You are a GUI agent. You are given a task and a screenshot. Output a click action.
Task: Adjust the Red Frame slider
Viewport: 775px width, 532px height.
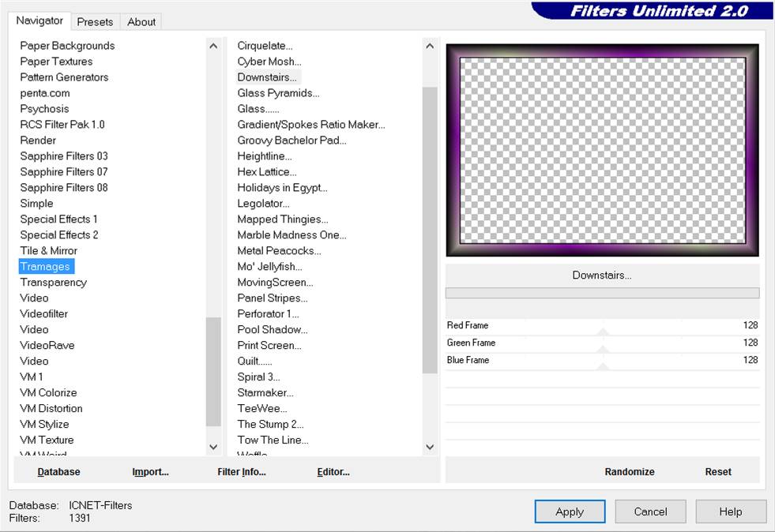point(603,326)
